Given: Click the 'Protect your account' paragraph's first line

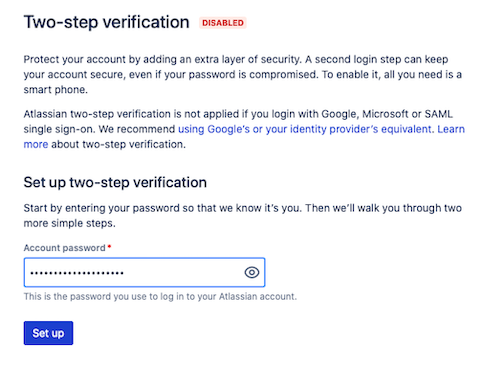Looking at the screenshot, I should point(236,59).
